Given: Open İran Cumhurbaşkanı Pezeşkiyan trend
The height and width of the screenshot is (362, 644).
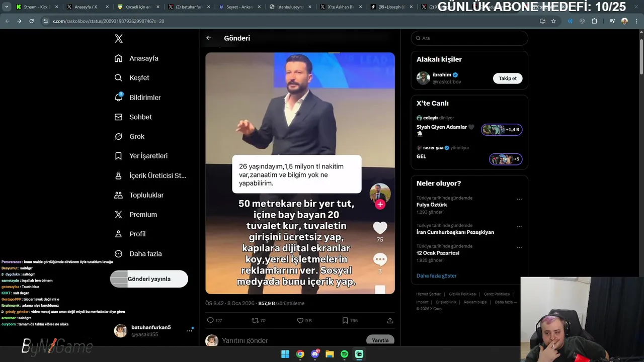Looking at the screenshot, I should (455, 232).
